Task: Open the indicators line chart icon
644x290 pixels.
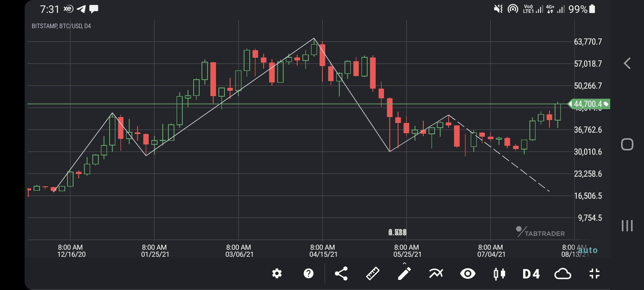Action: (x=436, y=274)
